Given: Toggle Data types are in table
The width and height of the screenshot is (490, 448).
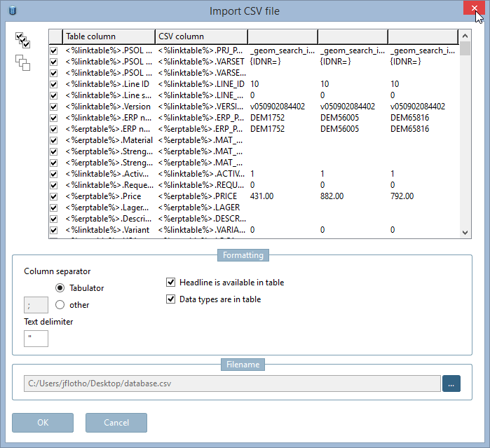Looking at the screenshot, I should (170, 299).
